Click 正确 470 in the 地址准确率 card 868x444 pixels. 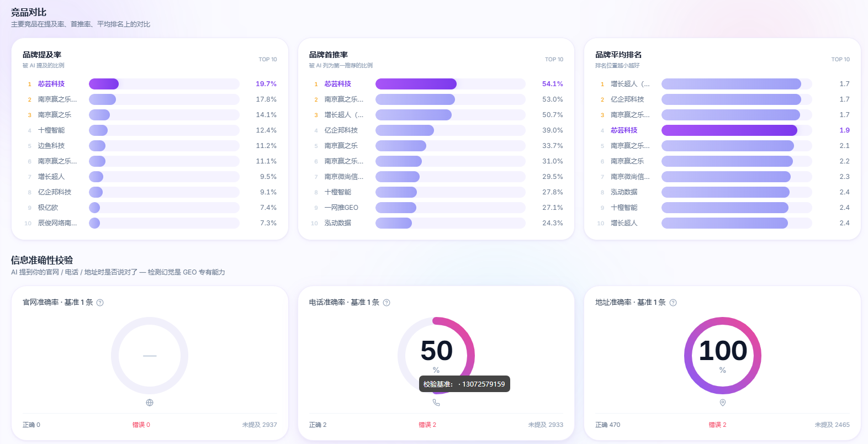click(x=608, y=425)
